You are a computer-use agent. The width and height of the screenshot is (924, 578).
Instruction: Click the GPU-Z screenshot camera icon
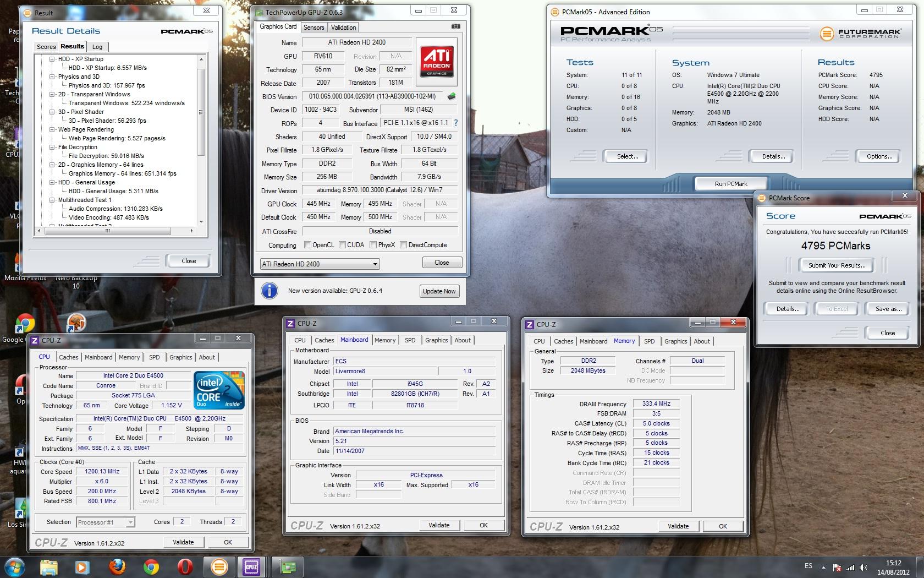455,26
